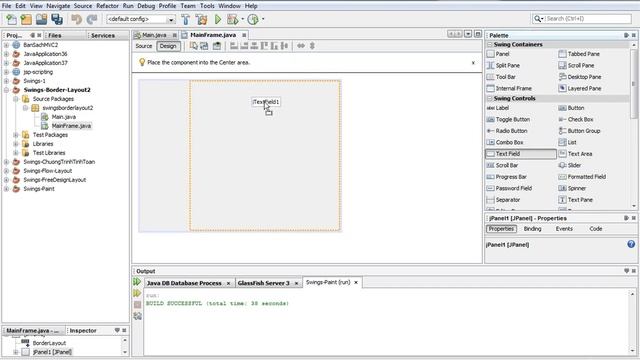Viewport: 640px width, 360px height.
Task: Click the Debug Project toolbar icon
Action: pyautogui.click(x=232, y=19)
